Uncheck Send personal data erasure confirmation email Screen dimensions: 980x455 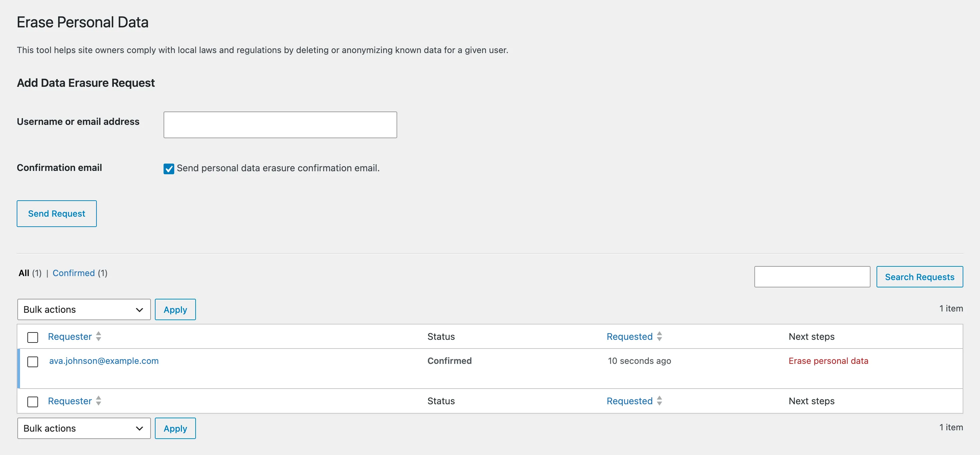[169, 169]
